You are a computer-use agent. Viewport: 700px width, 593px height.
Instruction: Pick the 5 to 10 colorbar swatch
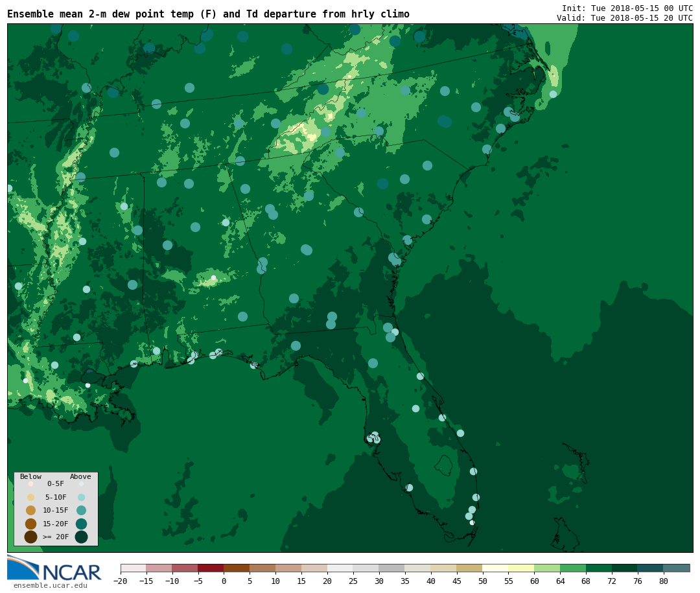(263, 568)
